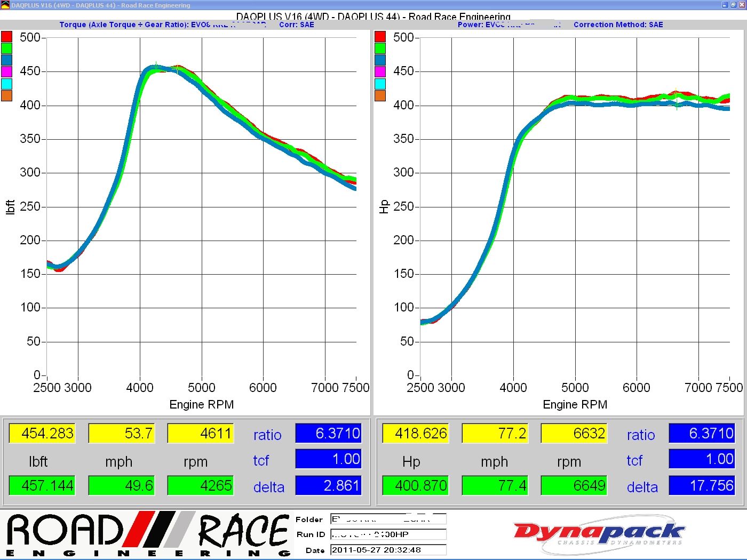Click the blue run swatch in torque graph
The image size is (747, 560).
(6, 60)
